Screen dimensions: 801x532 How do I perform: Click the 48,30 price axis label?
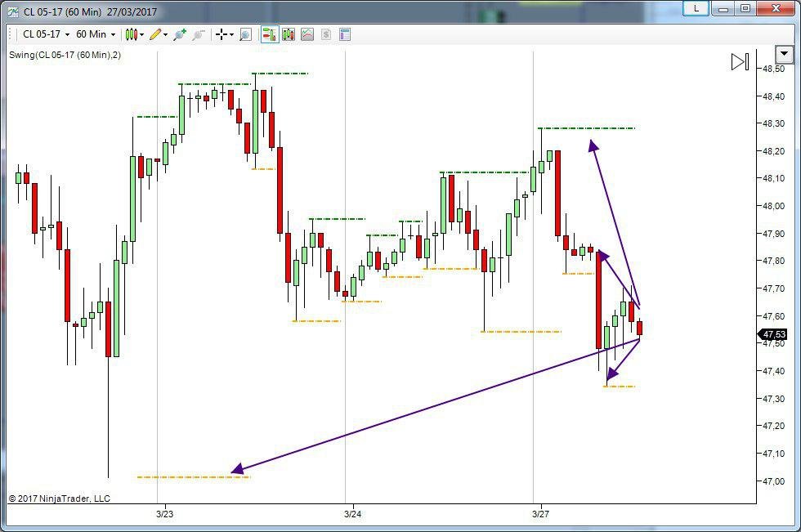[773, 123]
